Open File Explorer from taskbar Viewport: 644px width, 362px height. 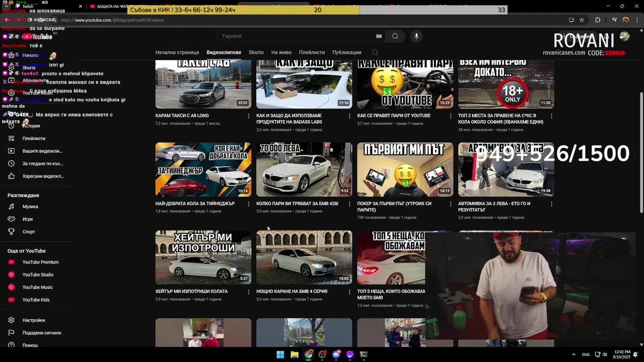pyautogui.click(x=294, y=354)
